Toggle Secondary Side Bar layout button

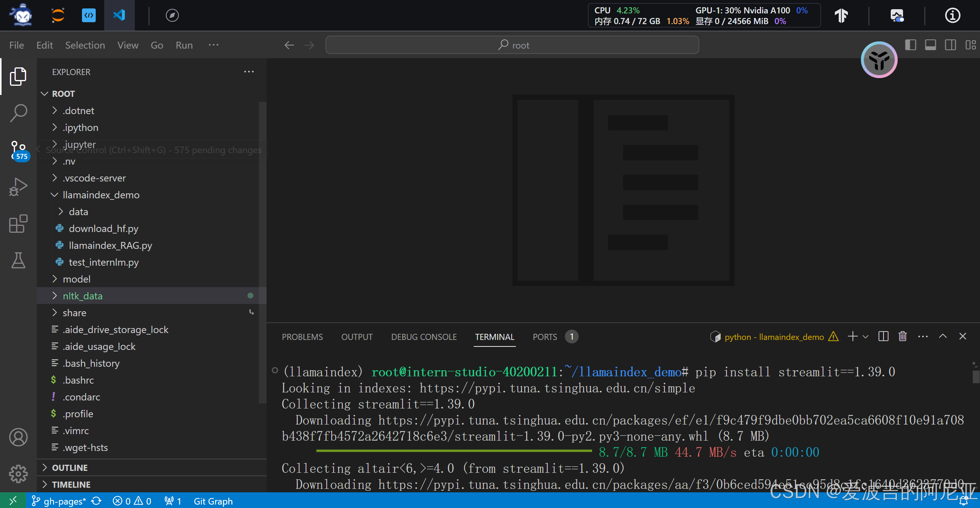coord(950,45)
